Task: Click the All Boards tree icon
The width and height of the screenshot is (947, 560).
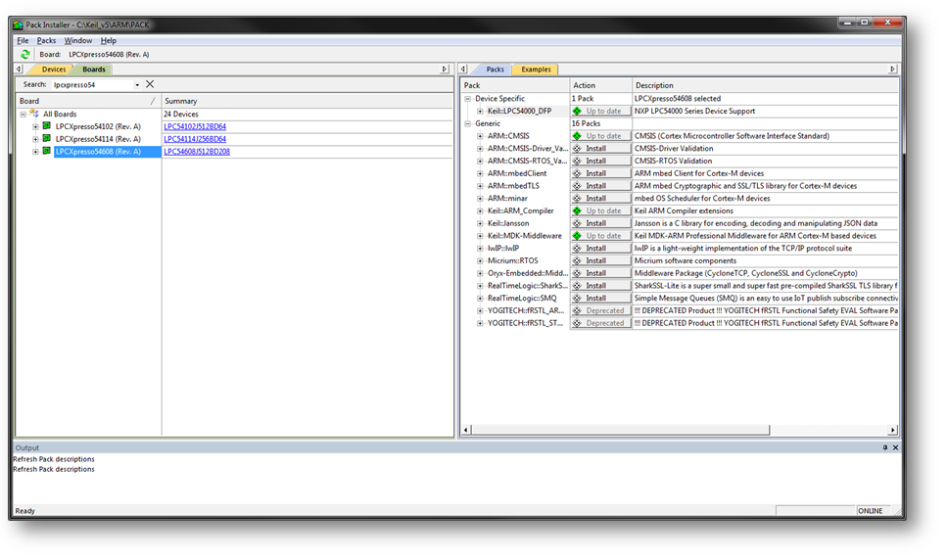Action: 34,114
